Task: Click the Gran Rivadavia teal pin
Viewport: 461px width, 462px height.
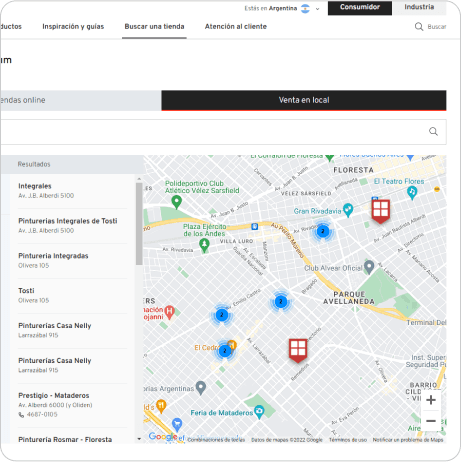Action: click(348, 210)
